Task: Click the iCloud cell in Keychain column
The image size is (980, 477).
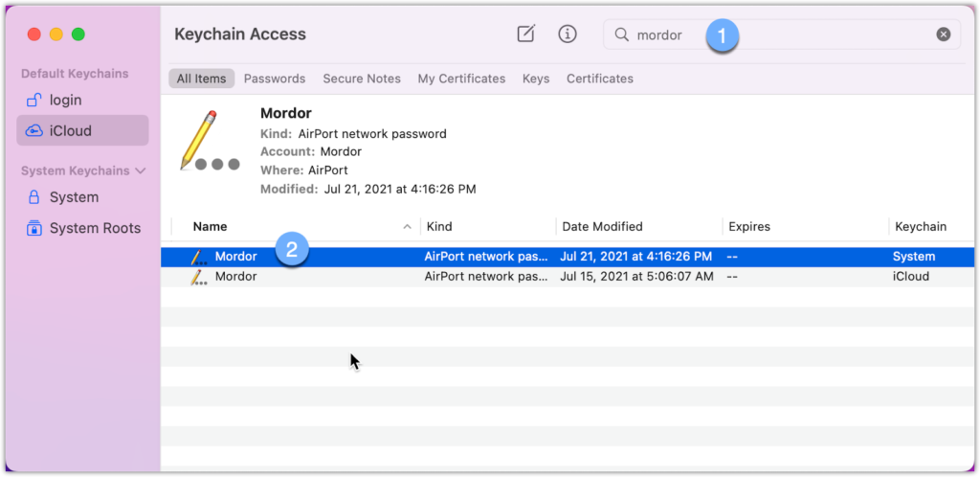Action: coord(911,276)
